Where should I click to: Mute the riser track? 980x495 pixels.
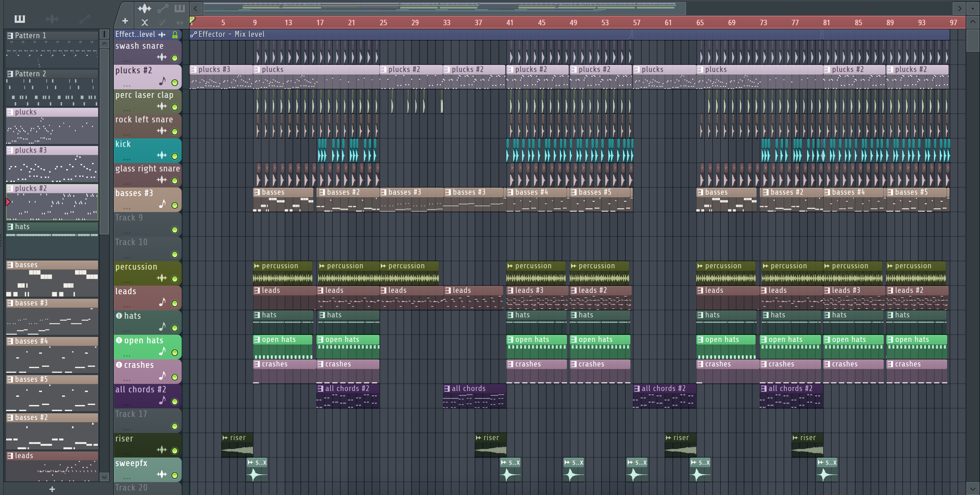175,451
